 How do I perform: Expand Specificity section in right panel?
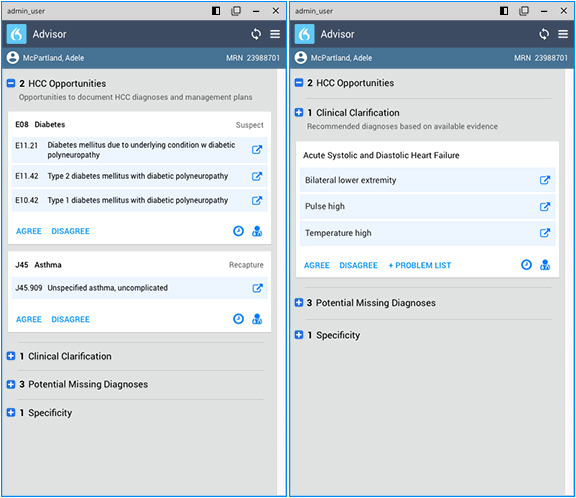pyautogui.click(x=299, y=335)
